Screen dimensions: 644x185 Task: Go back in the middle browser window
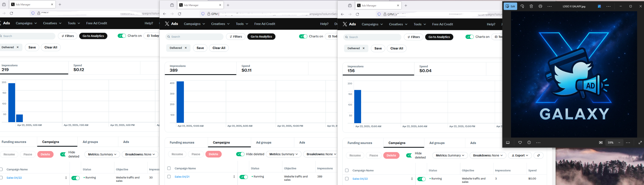[x=165, y=14]
